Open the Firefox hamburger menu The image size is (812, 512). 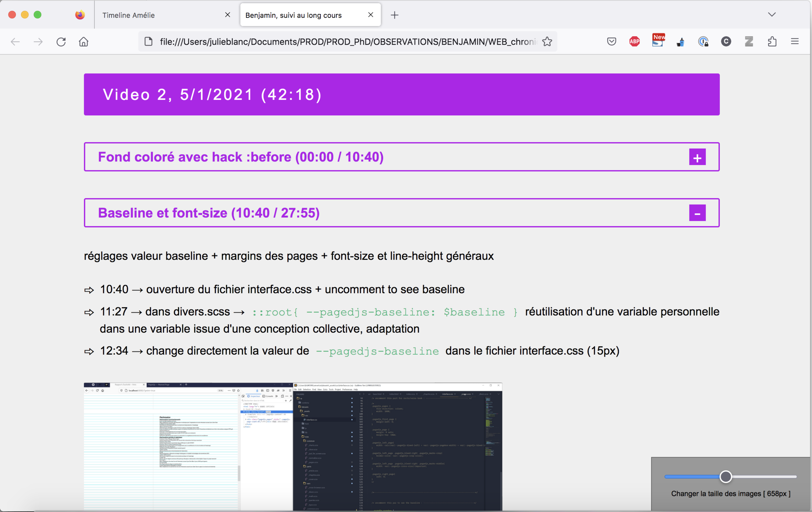tap(795, 42)
